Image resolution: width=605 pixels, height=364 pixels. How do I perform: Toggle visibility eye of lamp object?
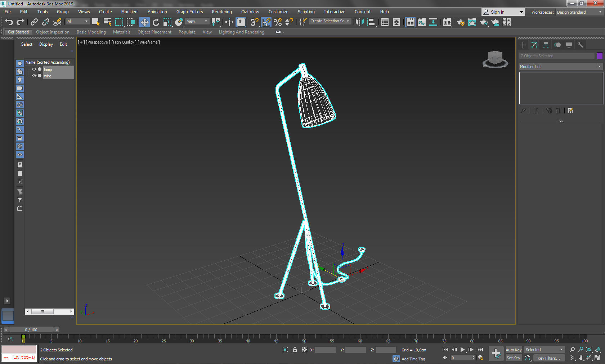[34, 69]
